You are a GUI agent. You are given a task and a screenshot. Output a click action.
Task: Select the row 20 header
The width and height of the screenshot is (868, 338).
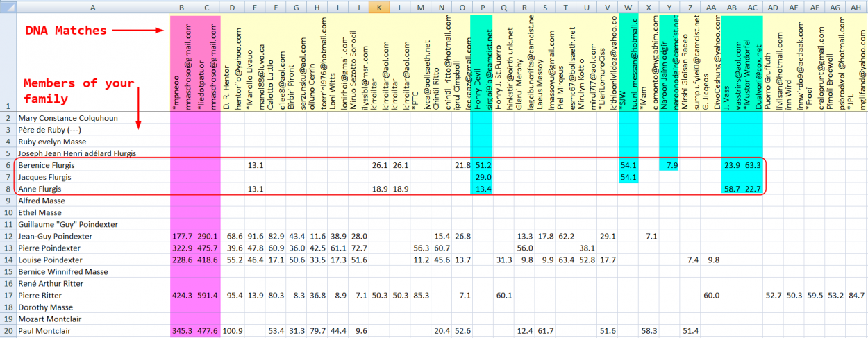(x=8, y=331)
